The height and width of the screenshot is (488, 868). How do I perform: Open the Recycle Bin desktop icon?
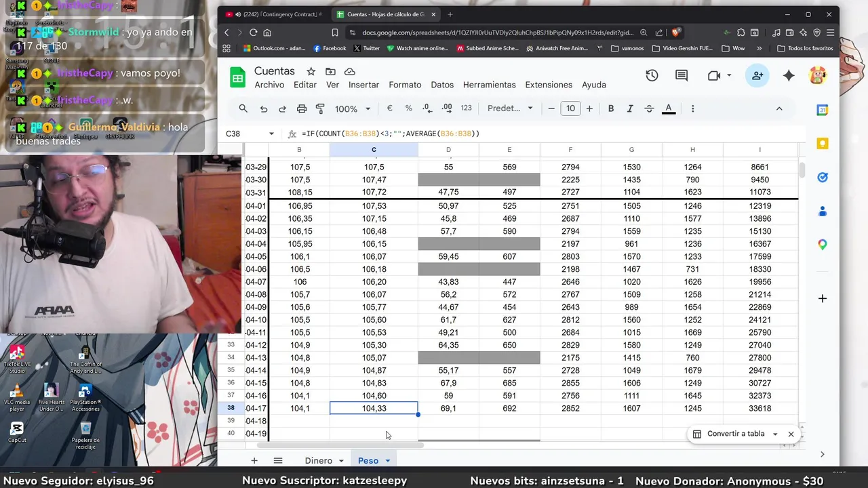(x=85, y=435)
